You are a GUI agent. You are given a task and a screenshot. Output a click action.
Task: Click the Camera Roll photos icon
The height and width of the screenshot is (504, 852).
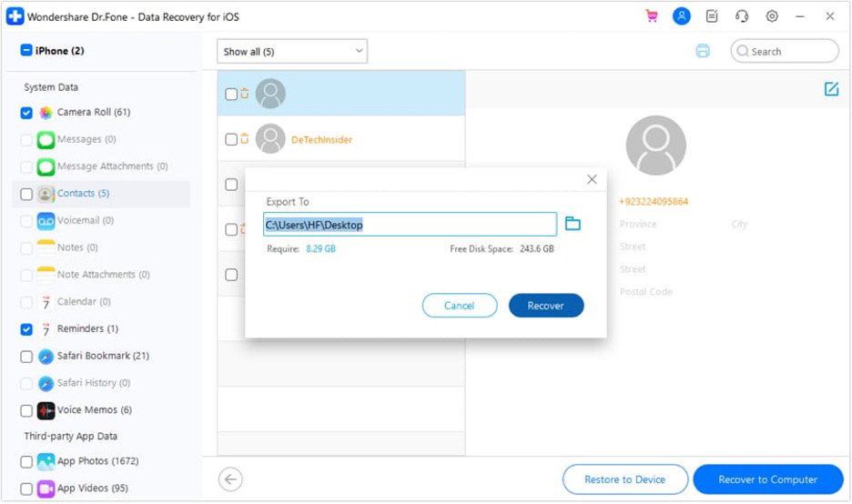click(x=46, y=113)
